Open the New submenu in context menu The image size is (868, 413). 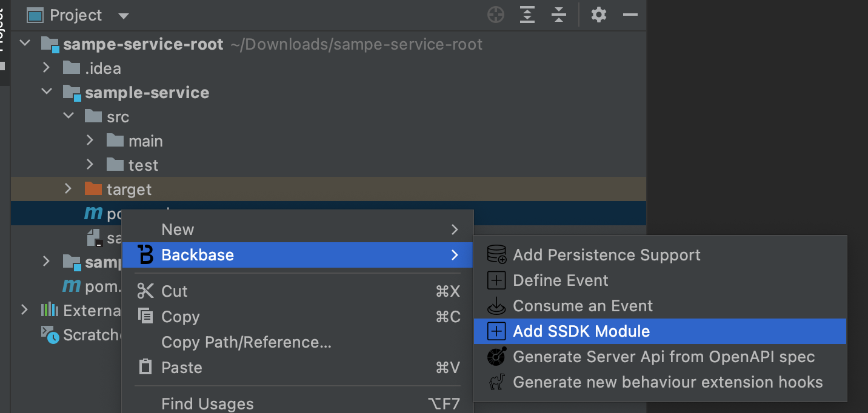[x=298, y=230]
